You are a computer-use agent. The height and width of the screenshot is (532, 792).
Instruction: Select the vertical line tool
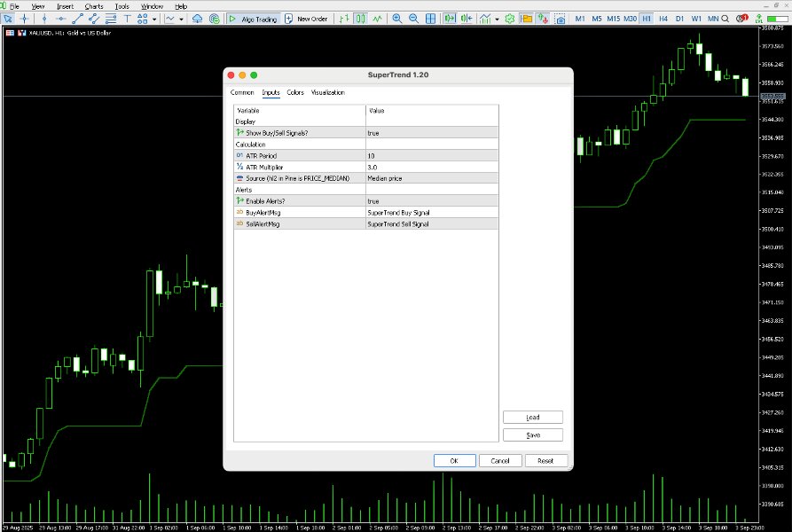44,18
